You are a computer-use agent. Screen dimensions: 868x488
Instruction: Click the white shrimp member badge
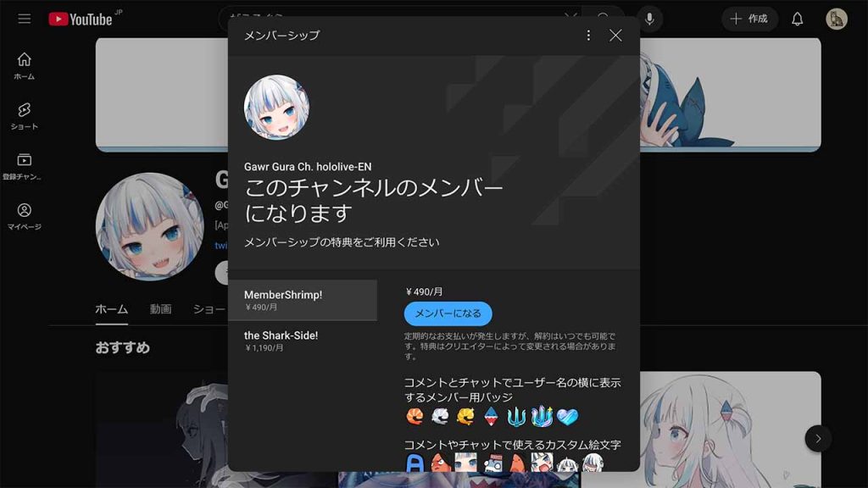tap(440, 416)
